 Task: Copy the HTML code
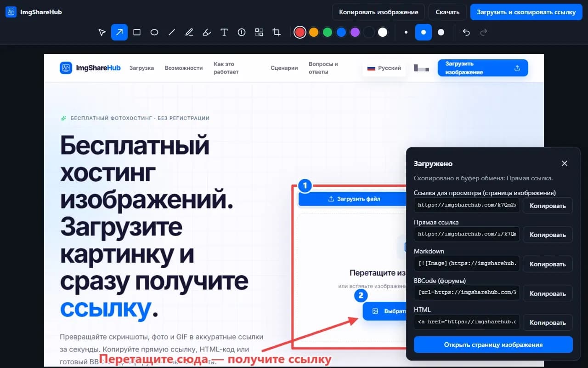548,322
